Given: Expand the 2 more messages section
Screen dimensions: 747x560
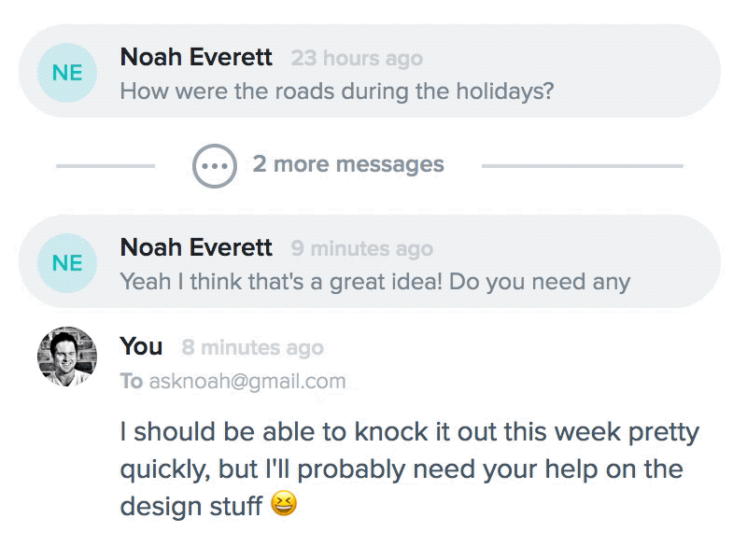Looking at the screenshot, I should pos(348,164).
